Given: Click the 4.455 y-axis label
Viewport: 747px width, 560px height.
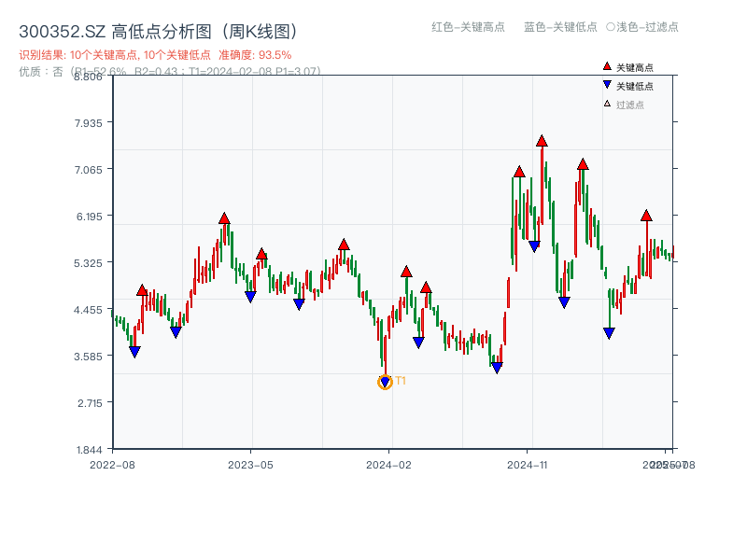Looking at the screenshot, I should click(x=88, y=310).
